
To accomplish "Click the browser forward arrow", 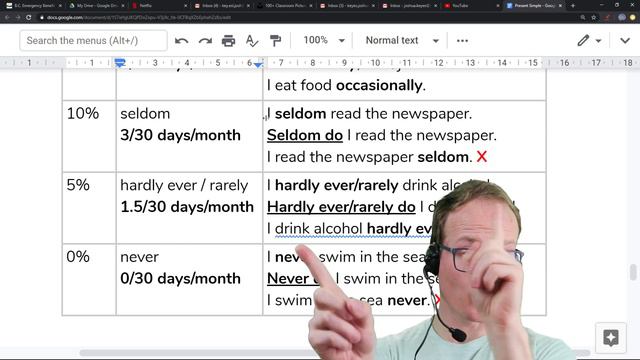I will pos(18,18).
